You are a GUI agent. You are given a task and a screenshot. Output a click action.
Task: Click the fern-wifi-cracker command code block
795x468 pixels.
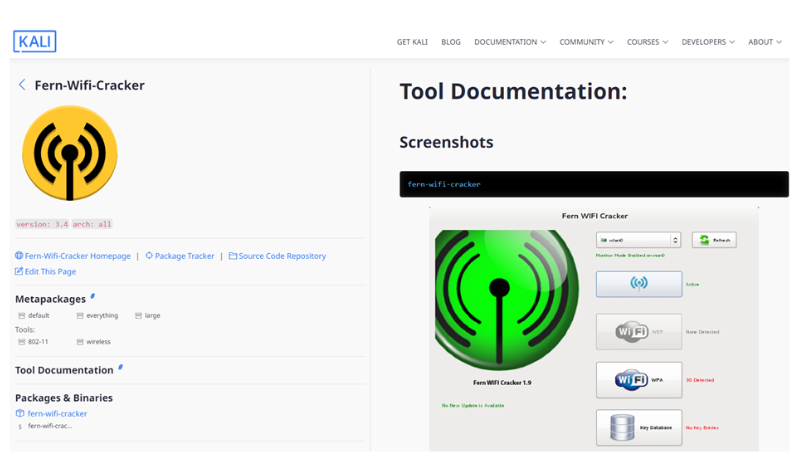click(x=594, y=184)
